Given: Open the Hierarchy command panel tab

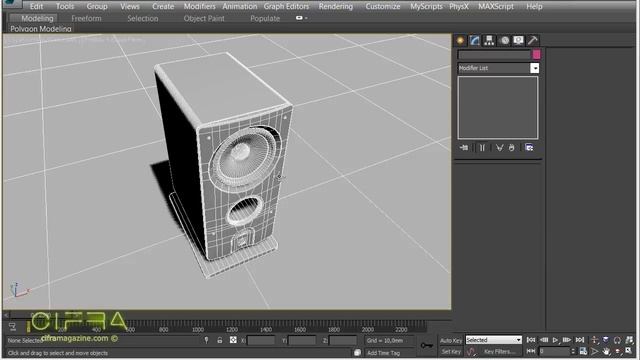Looking at the screenshot, I should pyautogui.click(x=489, y=40).
